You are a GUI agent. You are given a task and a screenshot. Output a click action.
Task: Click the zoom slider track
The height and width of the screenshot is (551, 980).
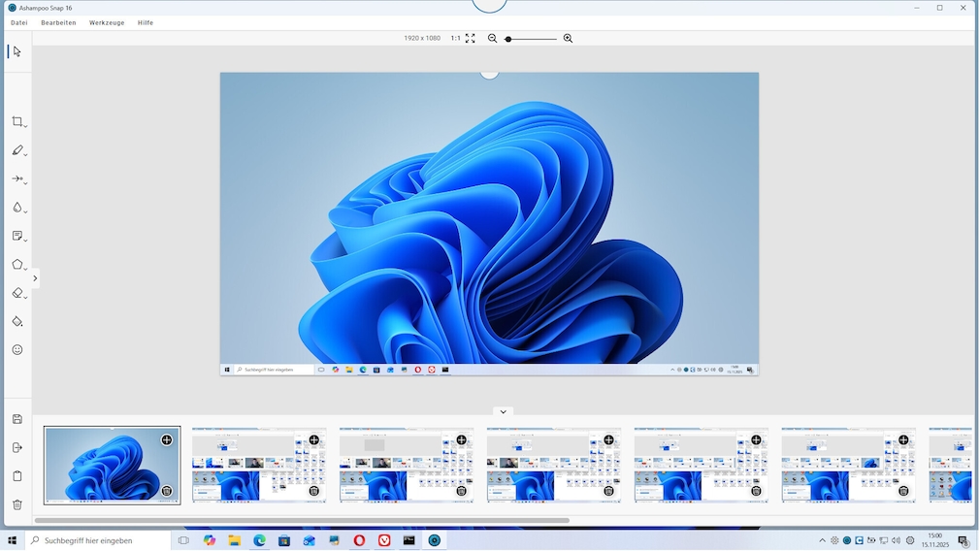534,39
